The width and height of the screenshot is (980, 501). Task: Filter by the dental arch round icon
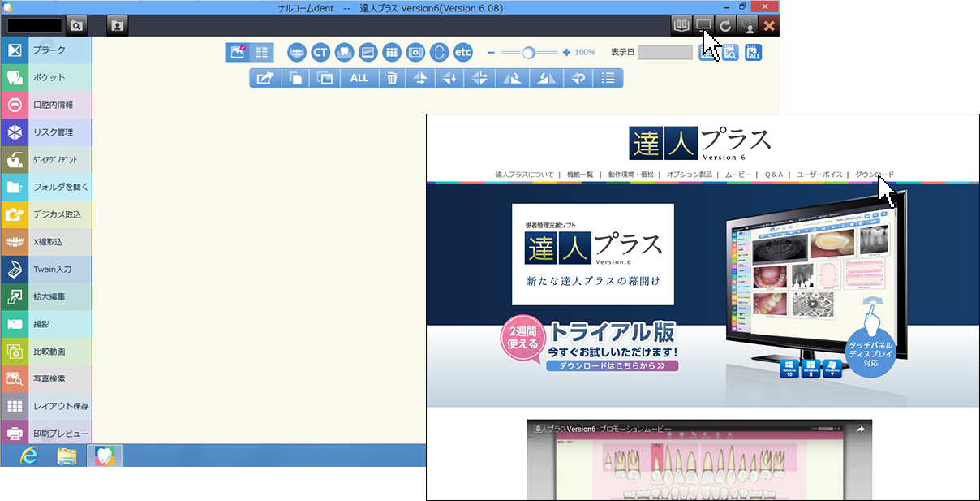[297, 52]
